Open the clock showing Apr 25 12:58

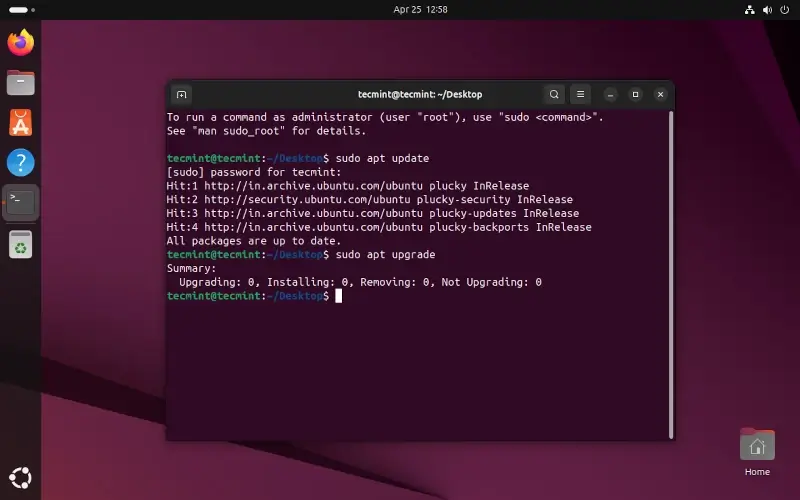click(x=420, y=10)
